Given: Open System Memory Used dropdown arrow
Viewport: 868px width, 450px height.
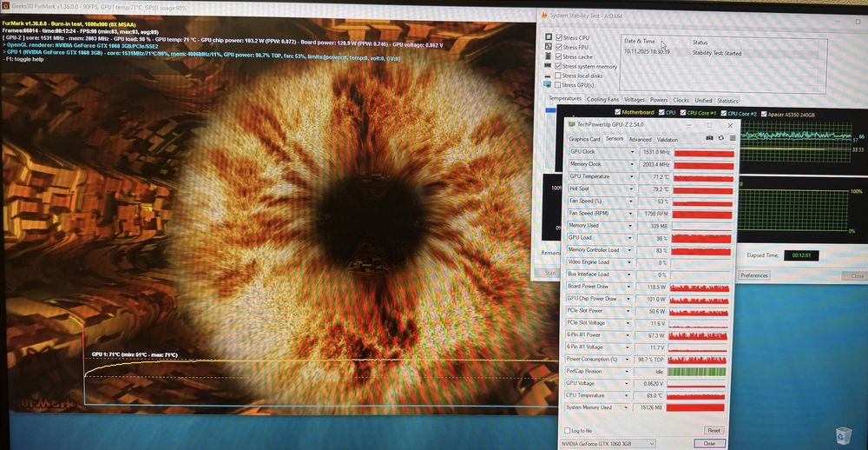Looking at the screenshot, I should pos(628,407).
